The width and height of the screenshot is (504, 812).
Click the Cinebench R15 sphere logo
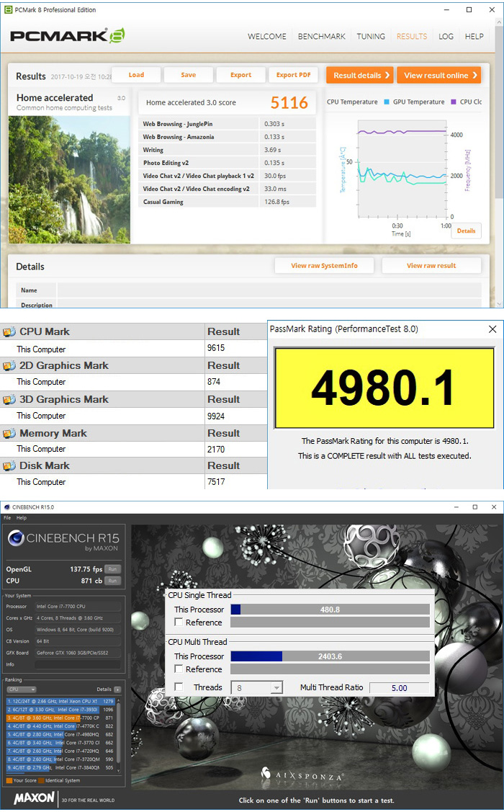tap(16, 538)
